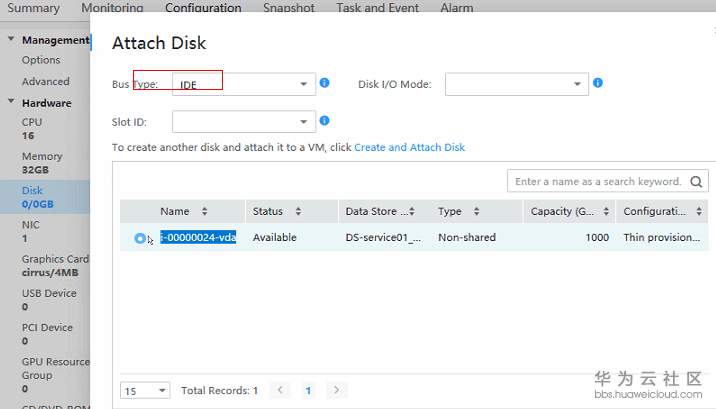Sort by Type column arrows

(x=477, y=212)
